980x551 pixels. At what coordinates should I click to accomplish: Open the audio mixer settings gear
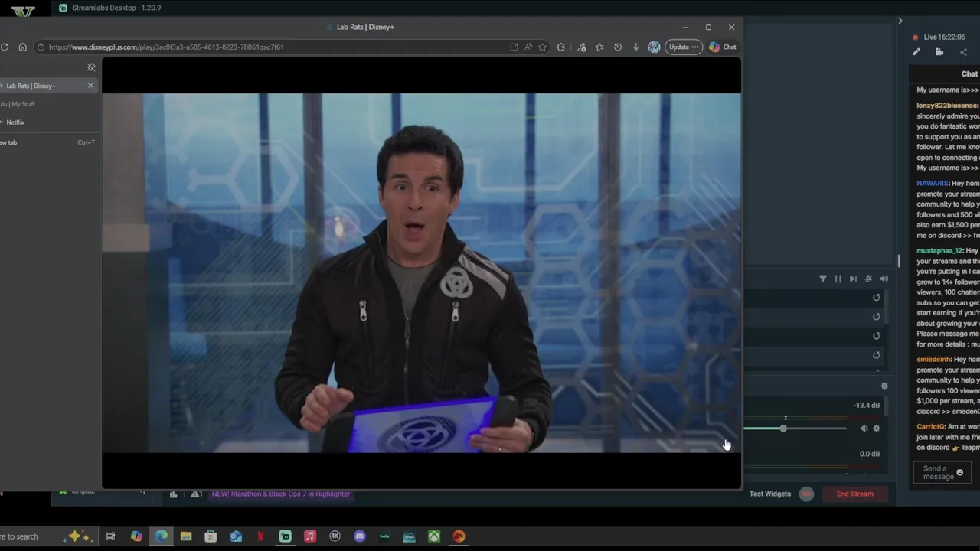[884, 386]
